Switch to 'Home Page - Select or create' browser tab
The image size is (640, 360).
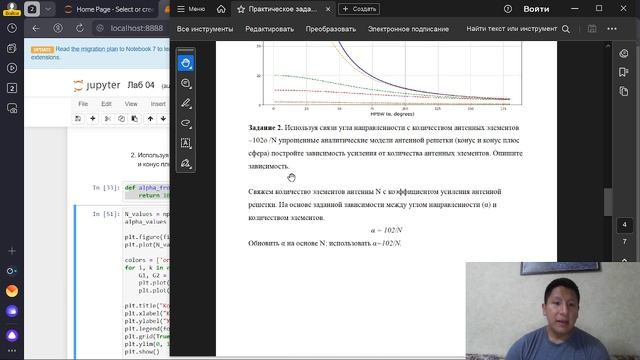click(109, 9)
